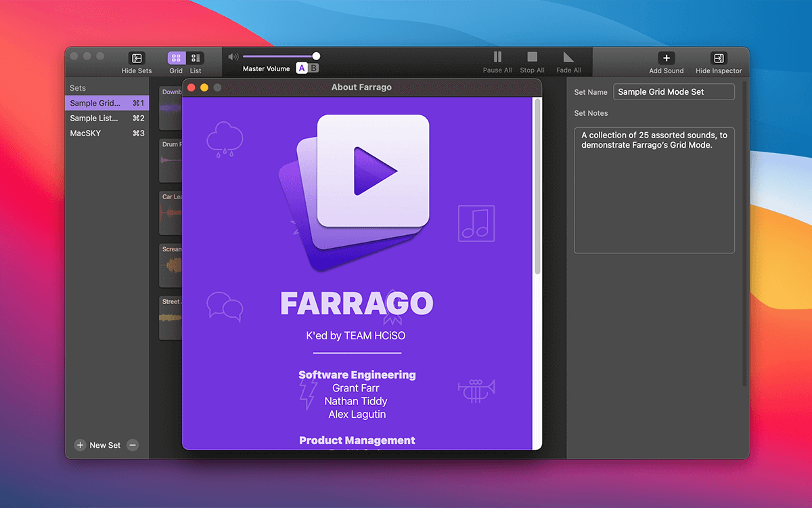The height and width of the screenshot is (508, 812).
Task: Click the Hide Inspector icon
Action: [719, 58]
